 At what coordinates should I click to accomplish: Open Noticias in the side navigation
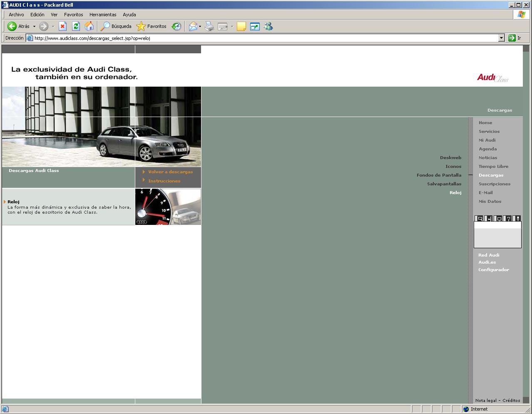point(488,157)
